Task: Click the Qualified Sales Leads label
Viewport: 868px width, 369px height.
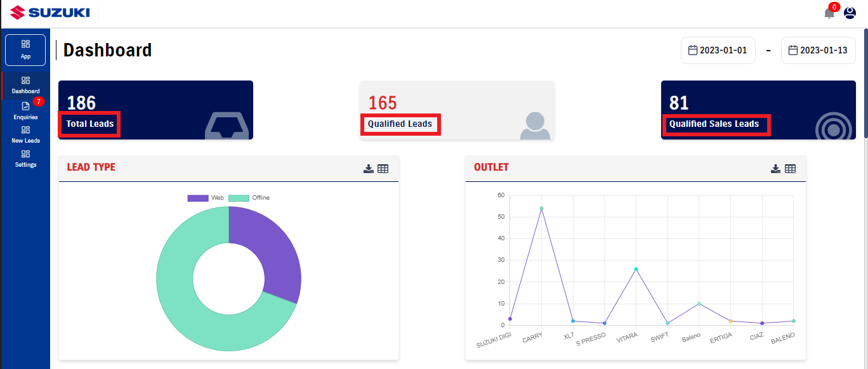Action: [x=714, y=124]
